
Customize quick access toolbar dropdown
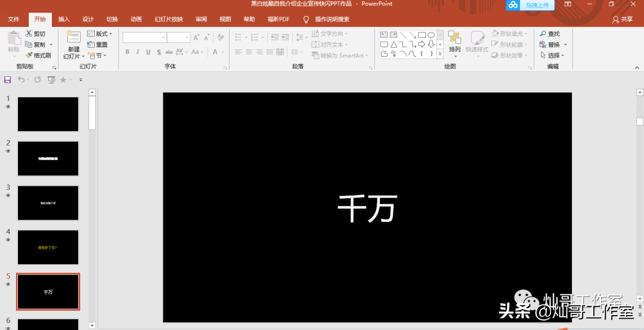click(x=80, y=80)
